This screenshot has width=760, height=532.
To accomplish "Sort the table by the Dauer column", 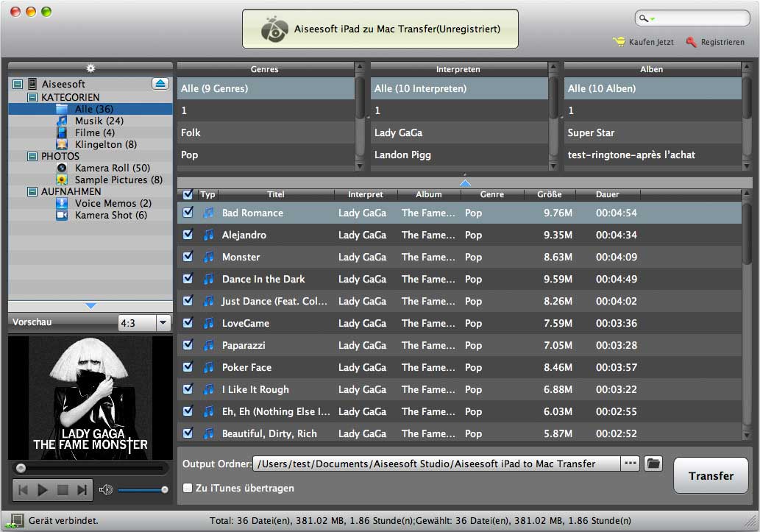I will click(607, 194).
